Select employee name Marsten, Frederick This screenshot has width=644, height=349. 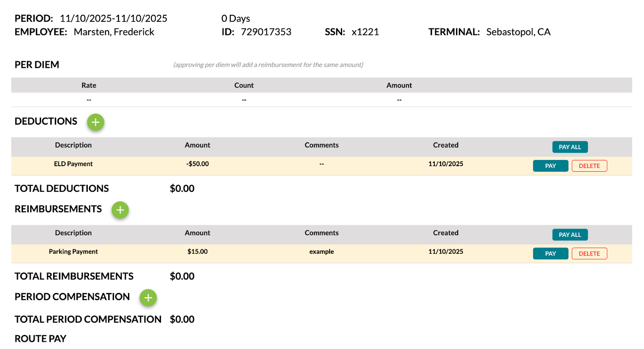pyautogui.click(x=114, y=32)
